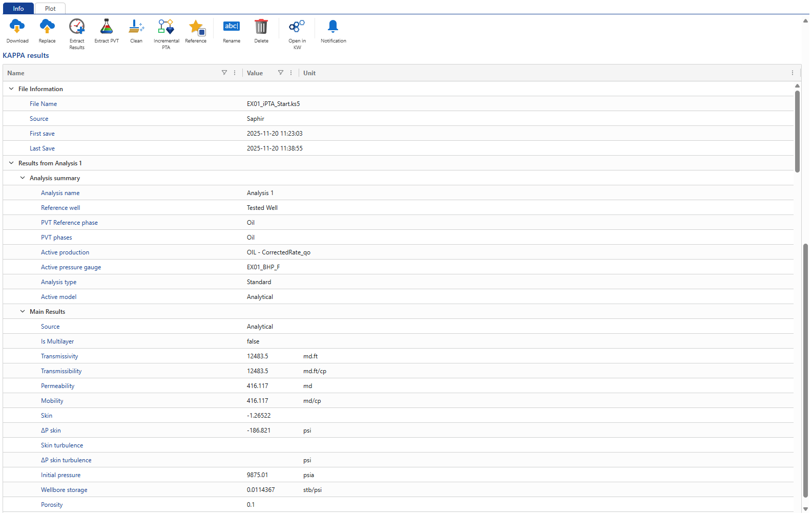Click the Extract PVT flask icon
The image size is (812, 516).
coord(107,26)
